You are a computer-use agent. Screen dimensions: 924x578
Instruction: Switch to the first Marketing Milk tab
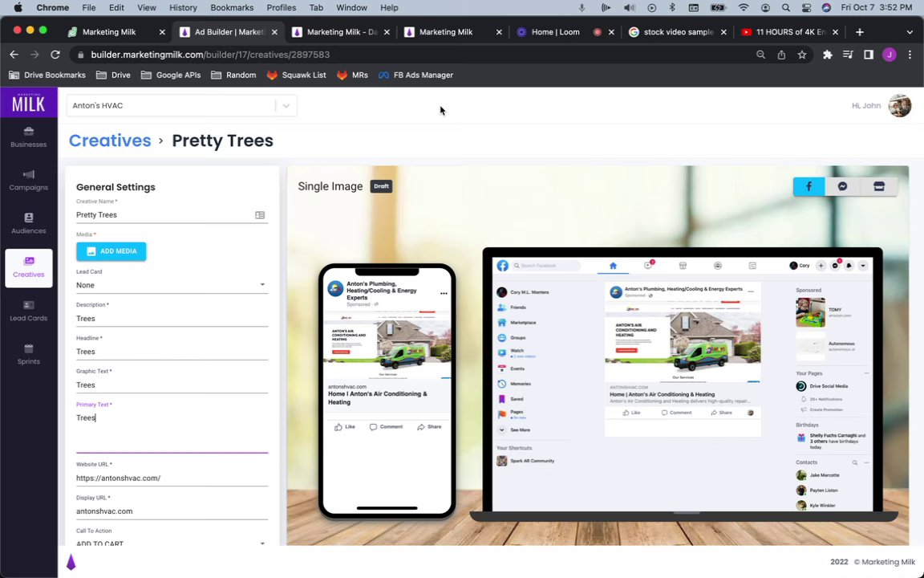click(x=116, y=32)
